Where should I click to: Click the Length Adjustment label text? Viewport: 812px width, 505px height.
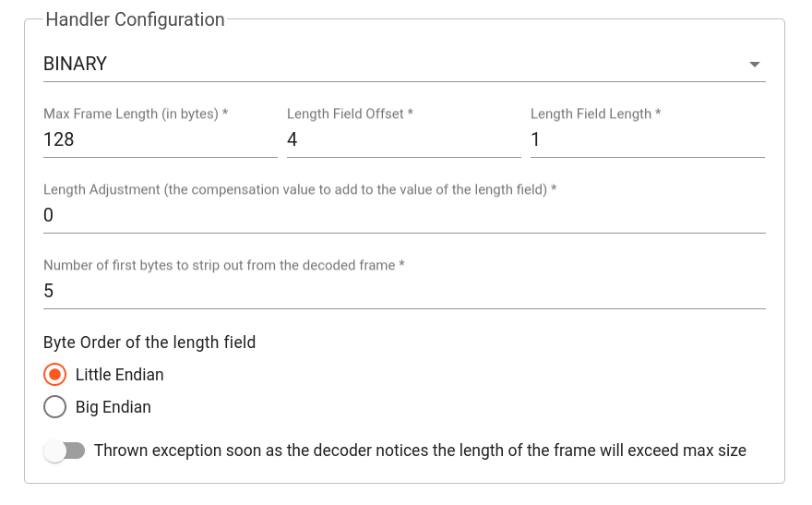click(300, 189)
